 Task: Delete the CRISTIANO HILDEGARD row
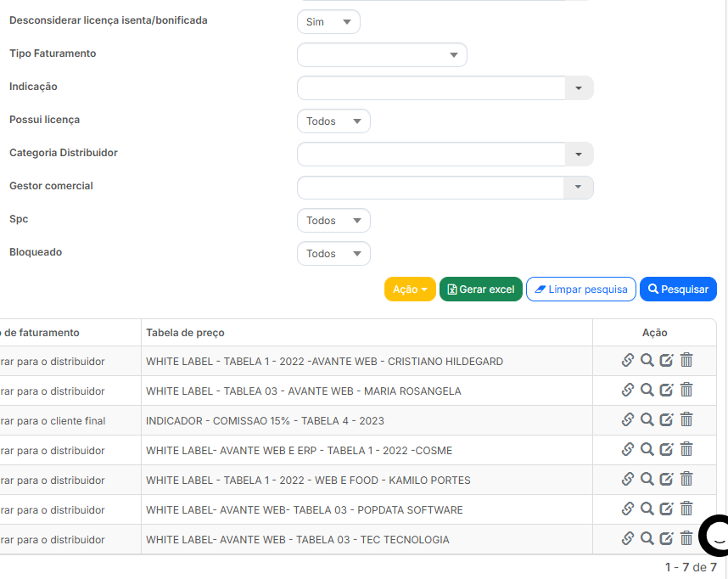click(x=686, y=360)
